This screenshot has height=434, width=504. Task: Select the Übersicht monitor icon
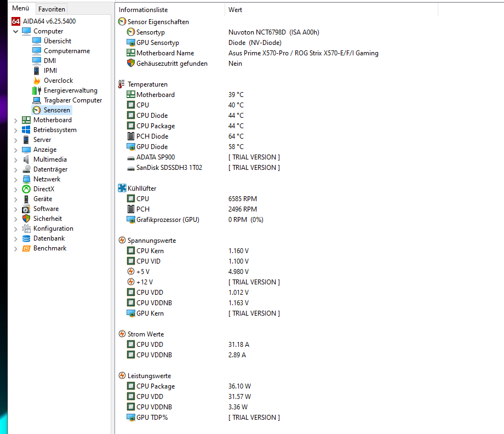[x=37, y=41]
